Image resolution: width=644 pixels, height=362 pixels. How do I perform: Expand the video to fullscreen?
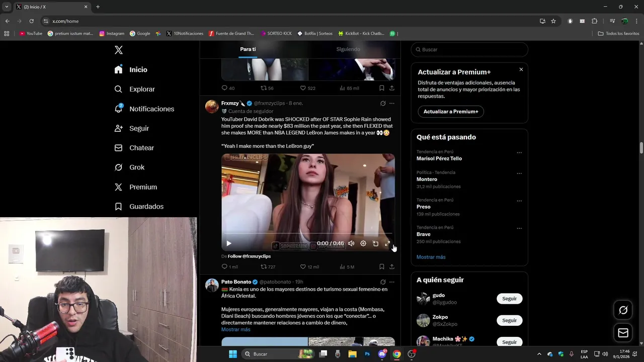coord(387,243)
